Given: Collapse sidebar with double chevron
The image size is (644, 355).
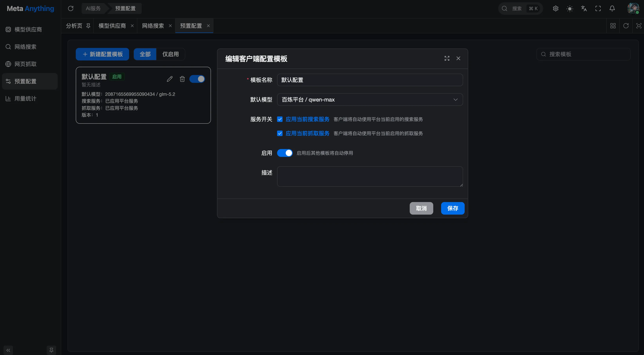Looking at the screenshot, I should point(8,350).
